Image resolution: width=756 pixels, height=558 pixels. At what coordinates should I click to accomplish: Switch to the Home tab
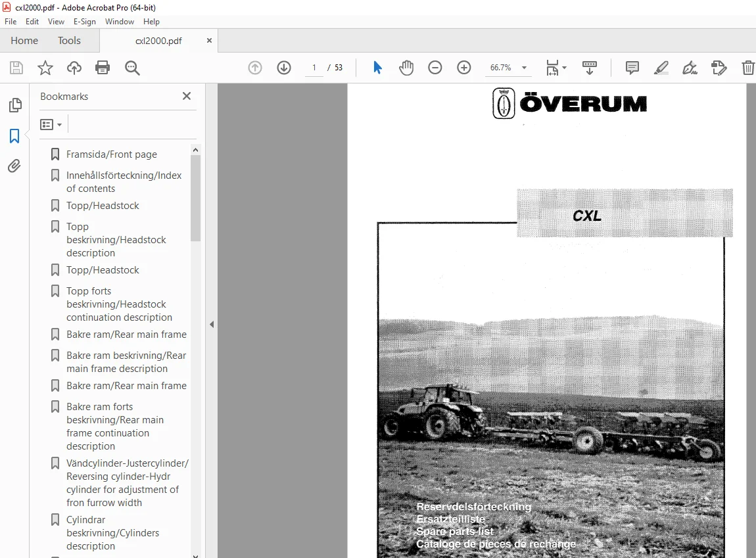[24, 41]
